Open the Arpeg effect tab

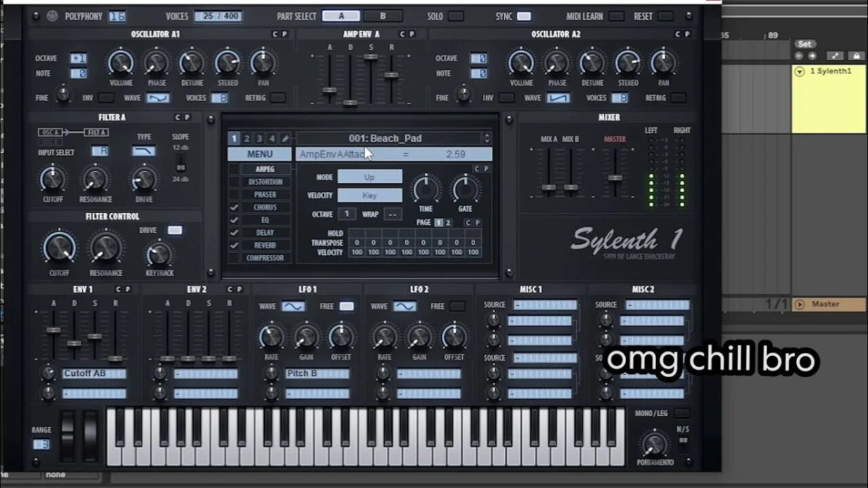tap(265, 169)
